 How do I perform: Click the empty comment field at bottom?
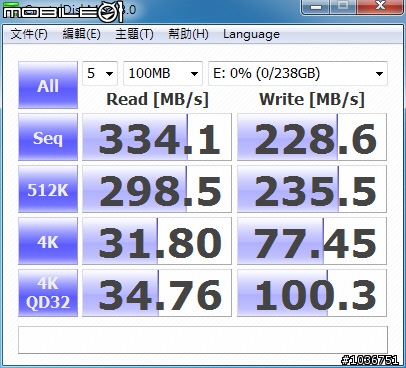203,340
